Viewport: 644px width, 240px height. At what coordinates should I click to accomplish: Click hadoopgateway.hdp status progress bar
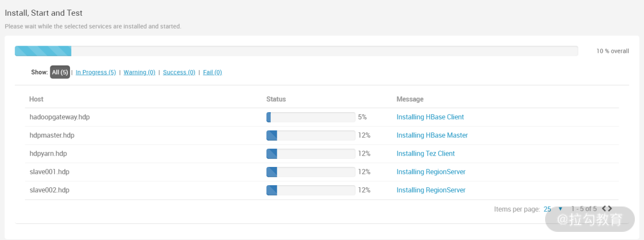point(310,117)
